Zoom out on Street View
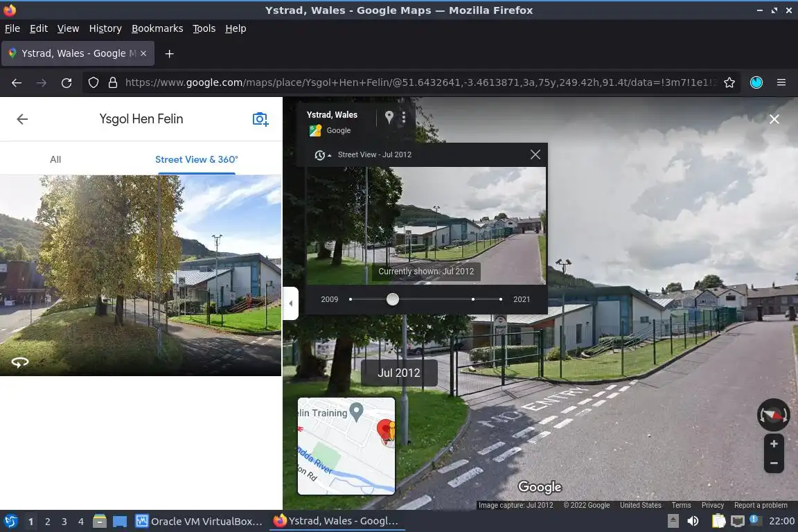The height and width of the screenshot is (532, 798). 774,463
